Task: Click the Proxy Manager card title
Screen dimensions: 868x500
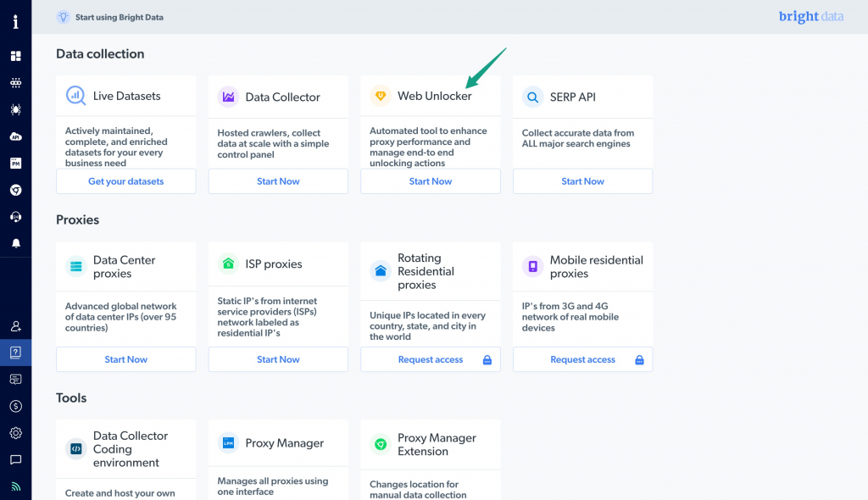Action: pos(285,443)
